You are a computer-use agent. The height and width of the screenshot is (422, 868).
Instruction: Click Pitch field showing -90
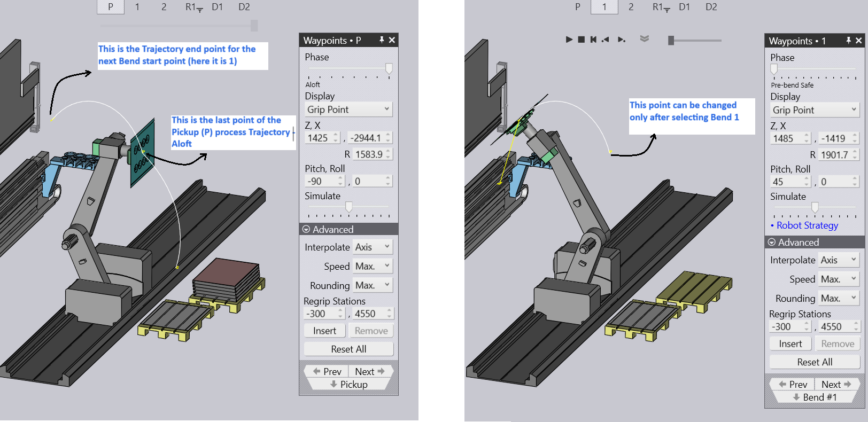tap(324, 181)
